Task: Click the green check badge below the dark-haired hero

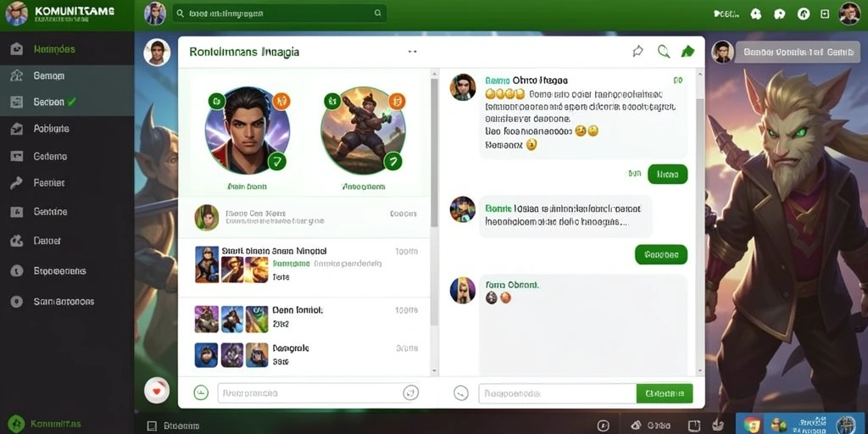Action: [277, 161]
